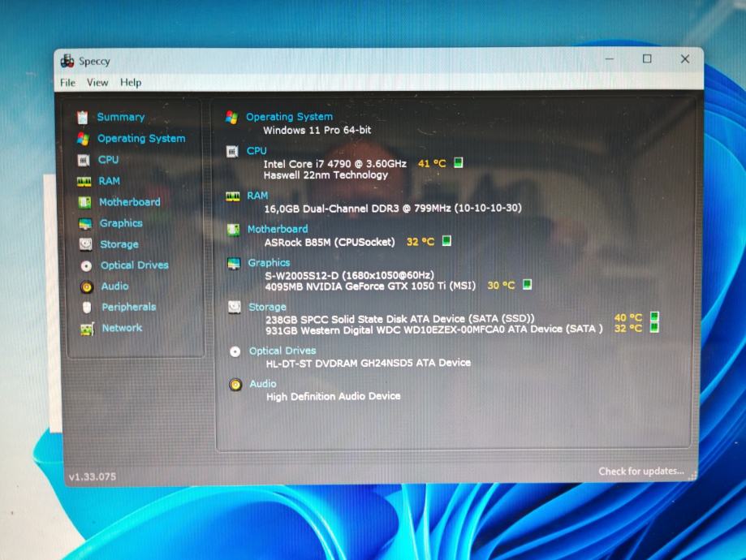The image size is (746, 560).
Task: Click the Summary clipboard icon in sidebar
Action: (82, 117)
